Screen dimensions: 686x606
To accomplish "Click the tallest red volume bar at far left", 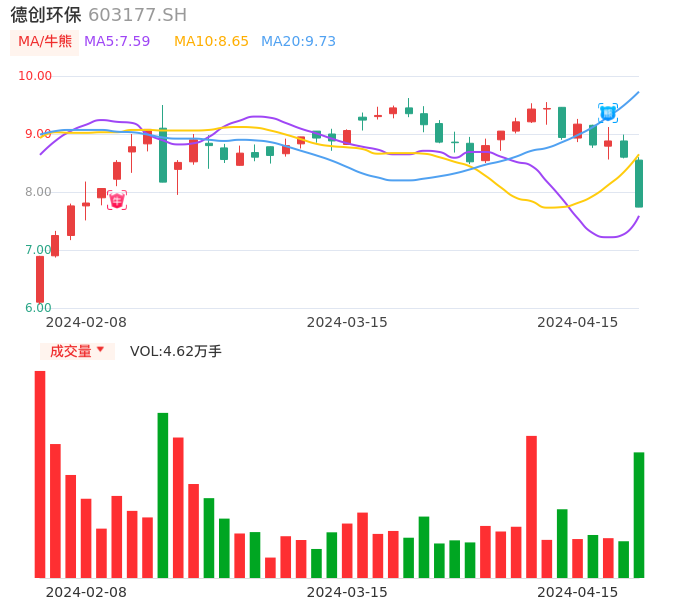I will point(40,474).
